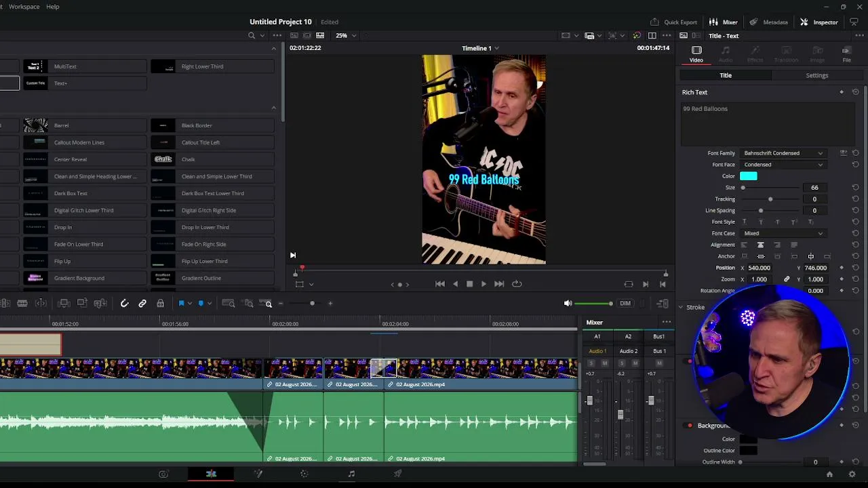
Task: Open the flag color dropdown arrow
Action: 189,304
